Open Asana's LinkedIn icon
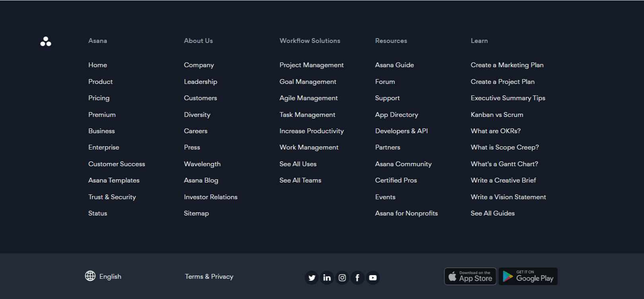 point(327,278)
